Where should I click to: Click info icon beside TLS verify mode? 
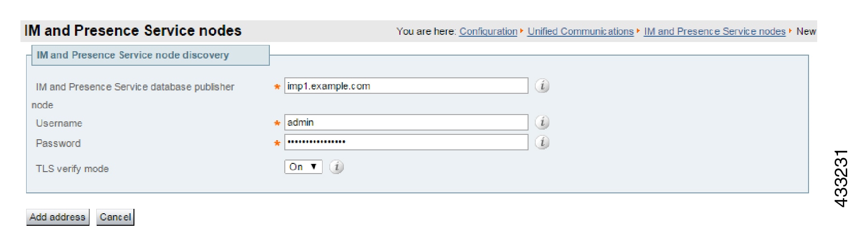(x=337, y=167)
